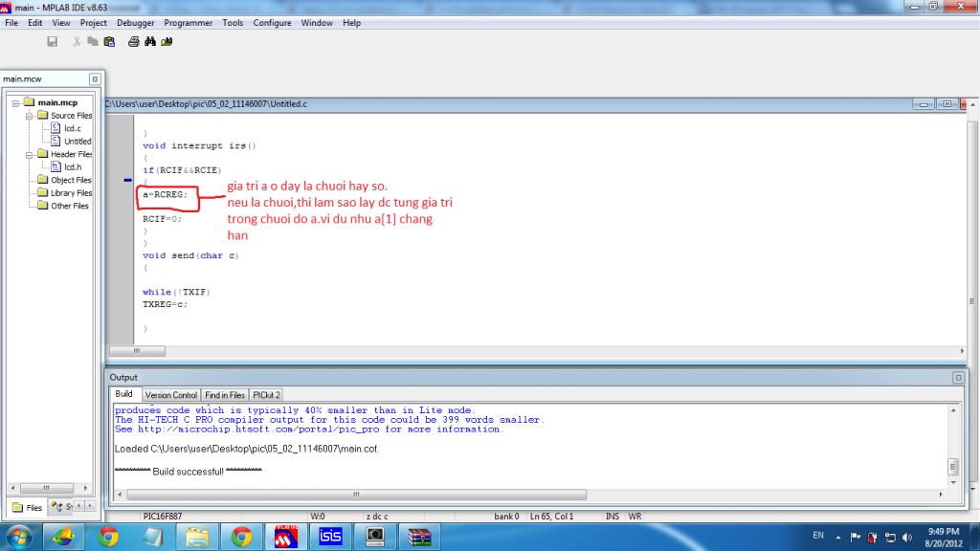Click the Save icon in the toolbar
This screenshot has width=980, height=551.
pyautogui.click(x=53, y=41)
